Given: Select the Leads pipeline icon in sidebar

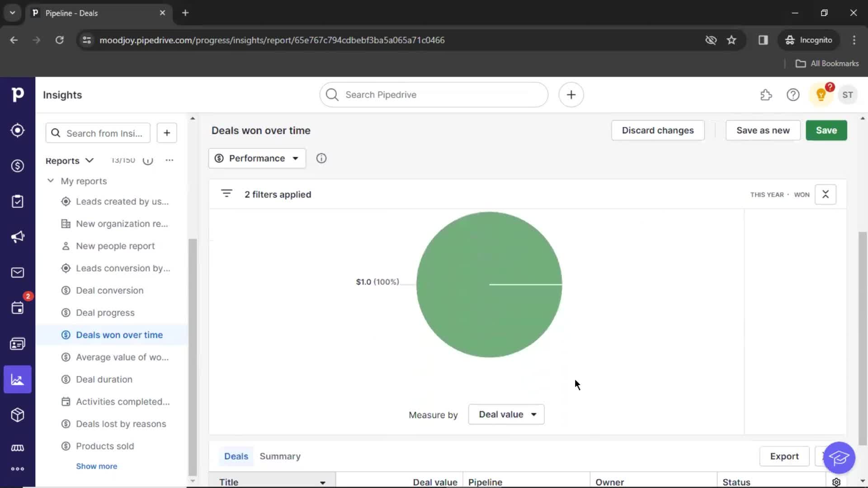Looking at the screenshot, I should point(17,130).
